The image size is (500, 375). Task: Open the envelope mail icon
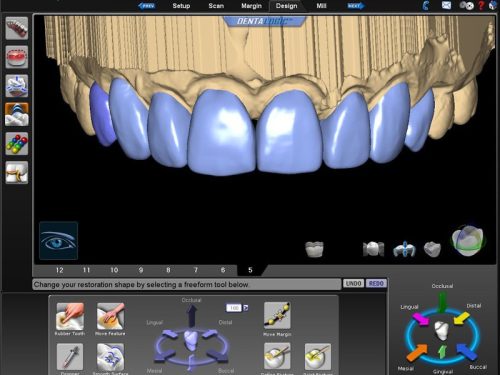(x=446, y=5)
